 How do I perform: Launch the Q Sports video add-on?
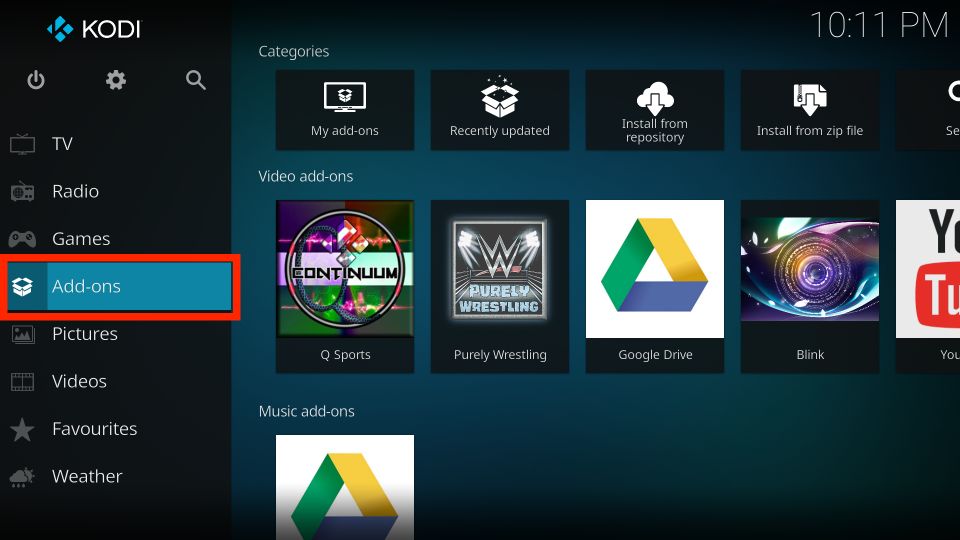coord(345,287)
